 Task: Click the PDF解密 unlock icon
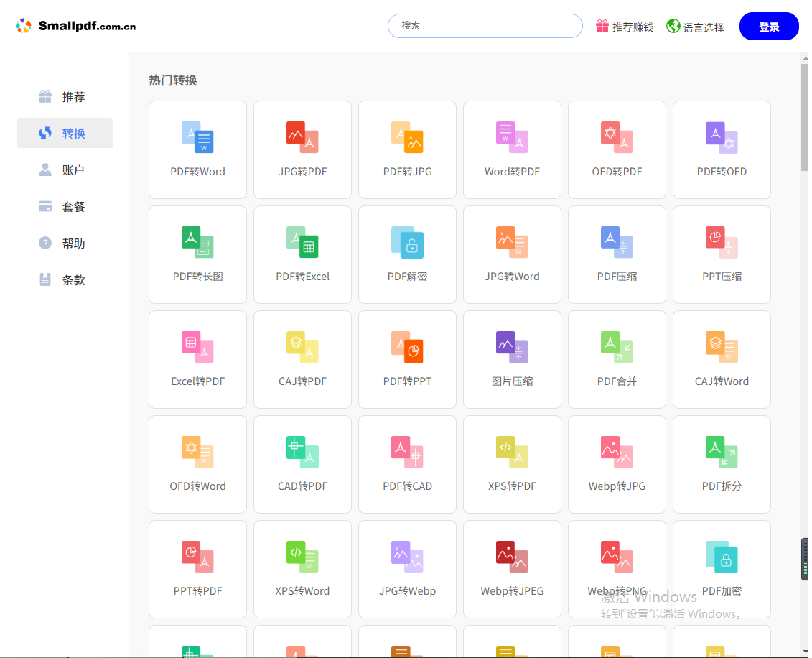(x=407, y=242)
